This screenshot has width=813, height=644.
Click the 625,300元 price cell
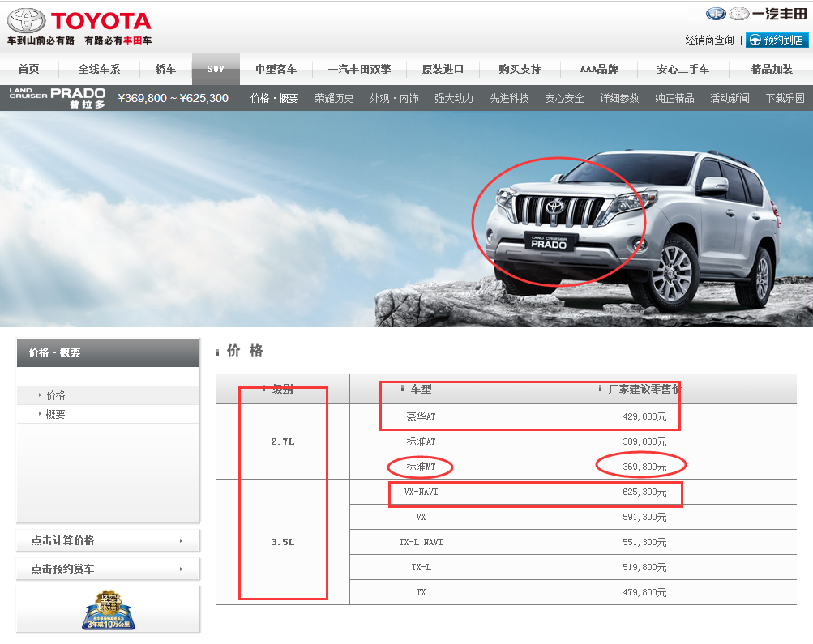[644, 493]
